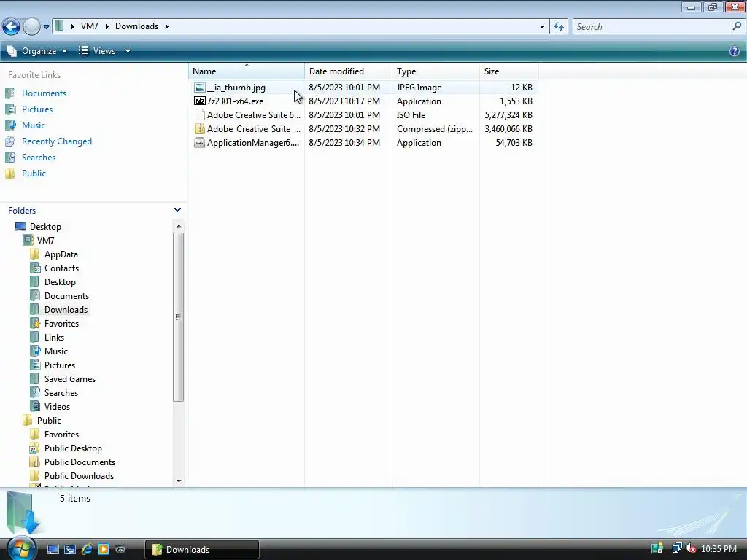The width and height of the screenshot is (747, 560).
Task: Click the folder icon in address bar
Action: (59, 26)
